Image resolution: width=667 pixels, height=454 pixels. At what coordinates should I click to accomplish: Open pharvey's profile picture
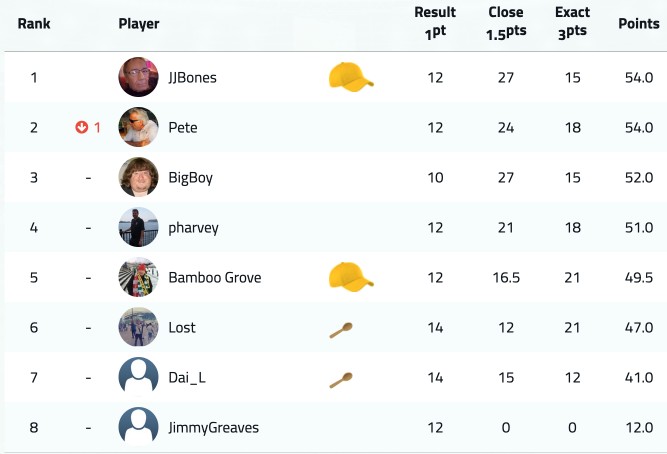click(138, 227)
